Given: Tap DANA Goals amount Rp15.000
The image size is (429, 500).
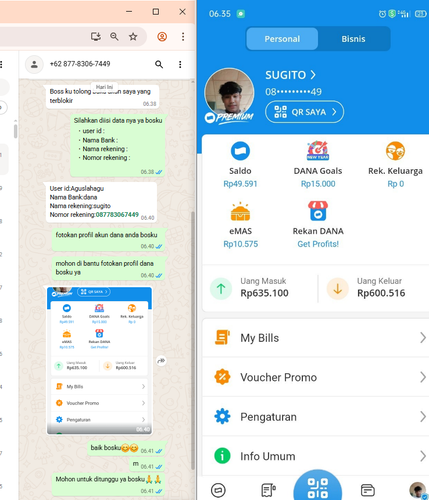Looking at the screenshot, I should pyautogui.click(x=318, y=184).
